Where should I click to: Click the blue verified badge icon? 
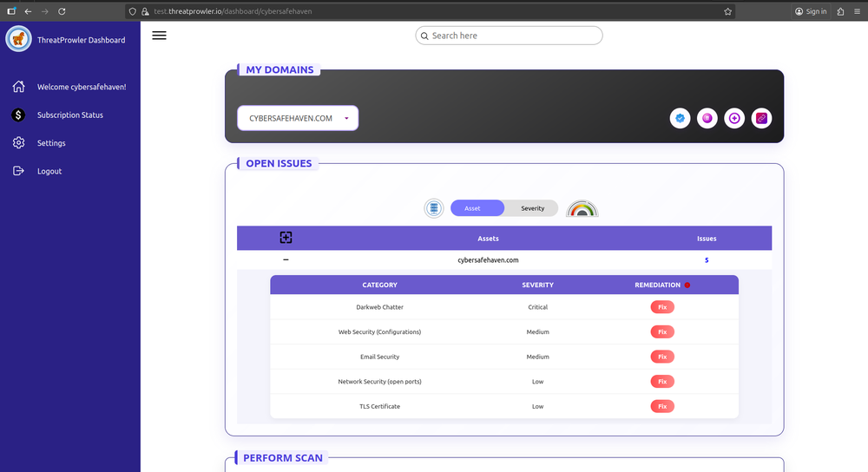pos(680,118)
